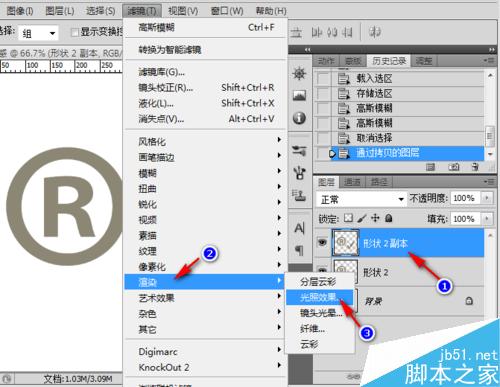Click the lock icon on 背景 layer
Screen dimensions: 500x387
tap(469, 301)
